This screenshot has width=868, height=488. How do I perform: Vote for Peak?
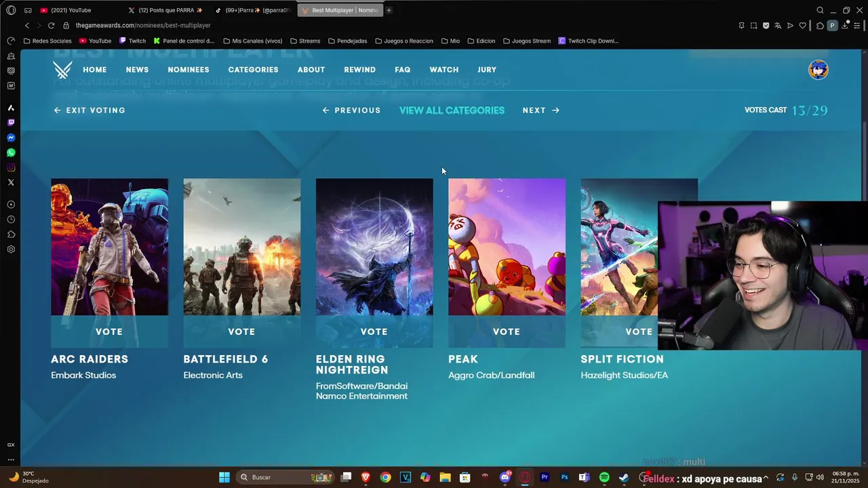click(507, 331)
